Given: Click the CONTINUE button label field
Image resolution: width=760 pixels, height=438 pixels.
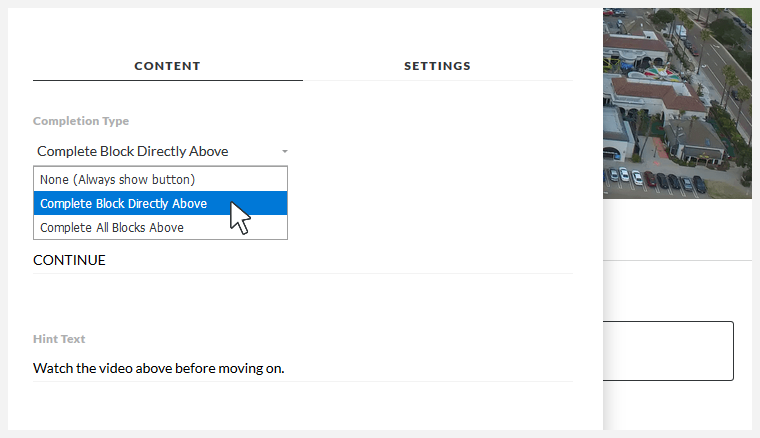Looking at the screenshot, I should (x=300, y=260).
